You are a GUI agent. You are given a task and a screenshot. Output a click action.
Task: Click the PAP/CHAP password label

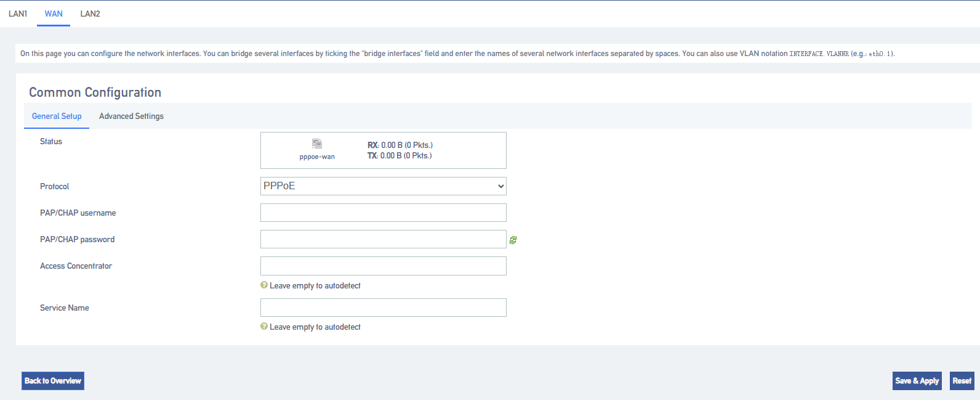pyautogui.click(x=77, y=240)
